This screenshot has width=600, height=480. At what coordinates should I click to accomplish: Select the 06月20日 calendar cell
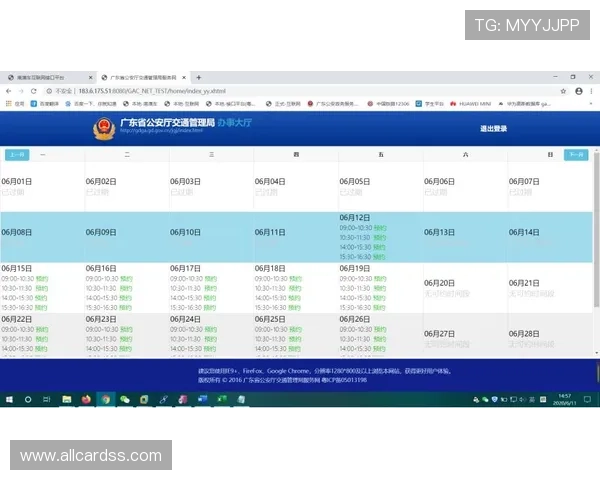(x=465, y=288)
